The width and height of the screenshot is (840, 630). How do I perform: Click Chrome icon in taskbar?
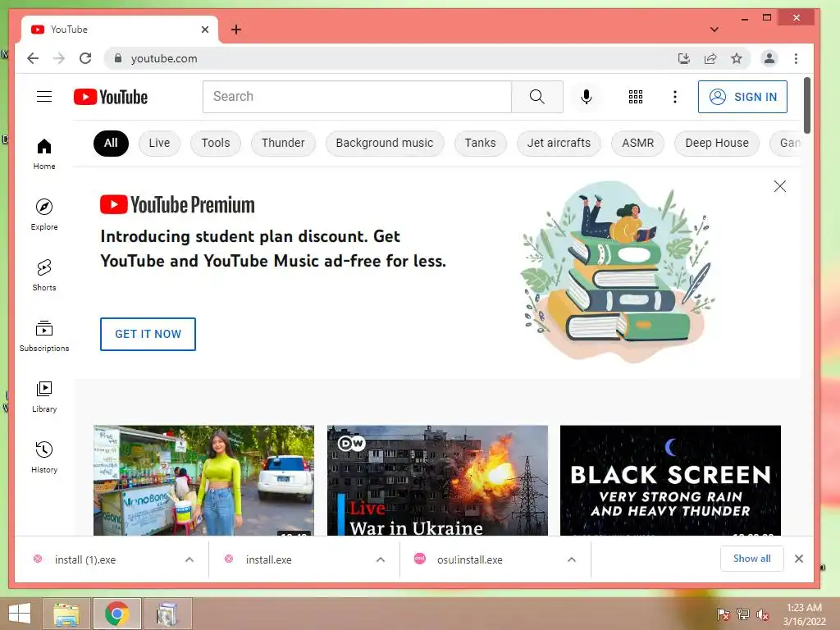(116, 614)
